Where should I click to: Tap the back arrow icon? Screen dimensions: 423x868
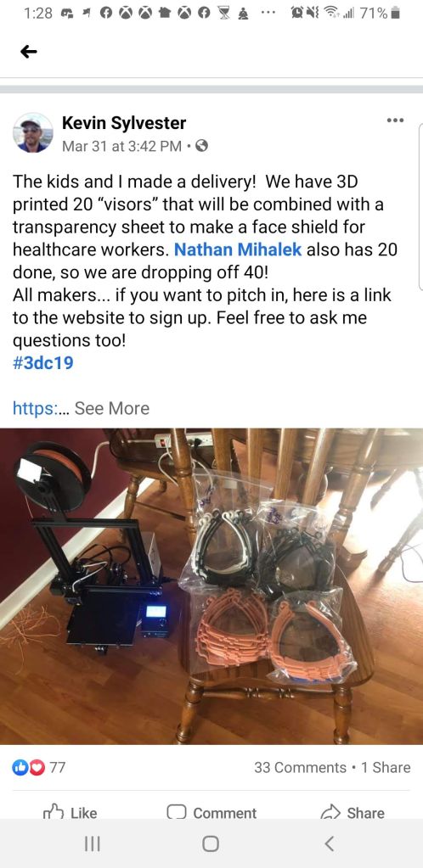point(28,52)
